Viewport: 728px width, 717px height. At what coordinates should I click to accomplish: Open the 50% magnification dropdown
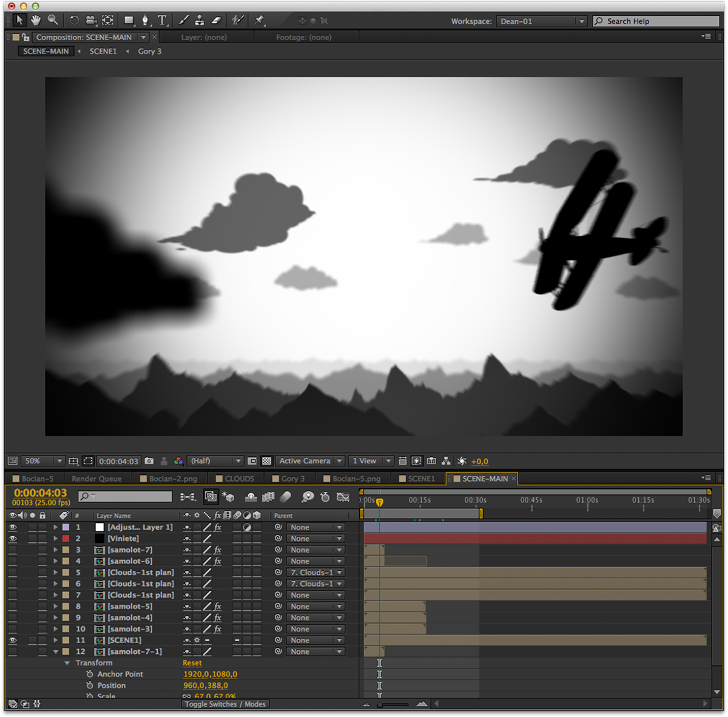click(42, 461)
